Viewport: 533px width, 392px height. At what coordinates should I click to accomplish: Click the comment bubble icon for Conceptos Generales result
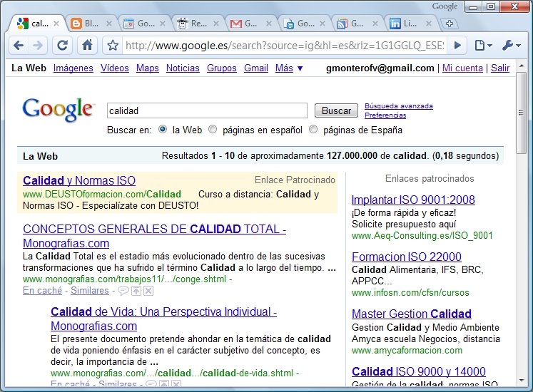coord(123,290)
